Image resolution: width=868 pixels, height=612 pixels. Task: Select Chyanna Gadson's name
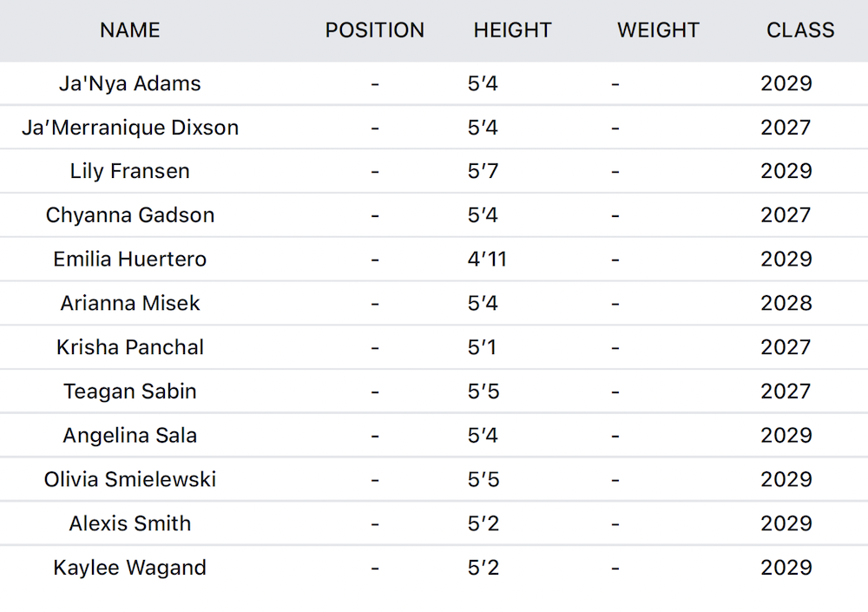130,215
